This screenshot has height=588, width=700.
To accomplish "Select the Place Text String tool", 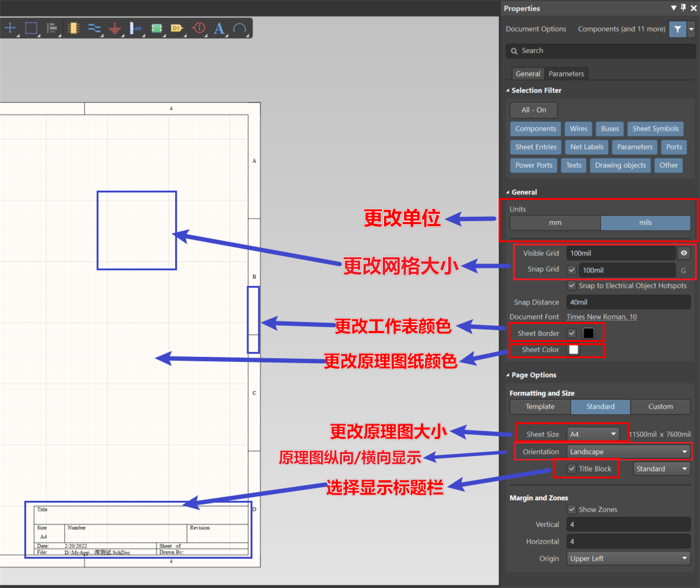I will coord(219,28).
